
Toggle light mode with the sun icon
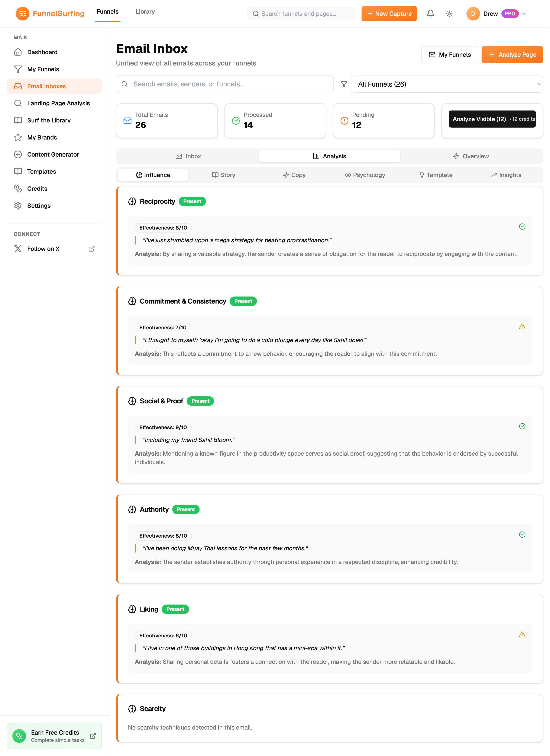click(x=449, y=14)
